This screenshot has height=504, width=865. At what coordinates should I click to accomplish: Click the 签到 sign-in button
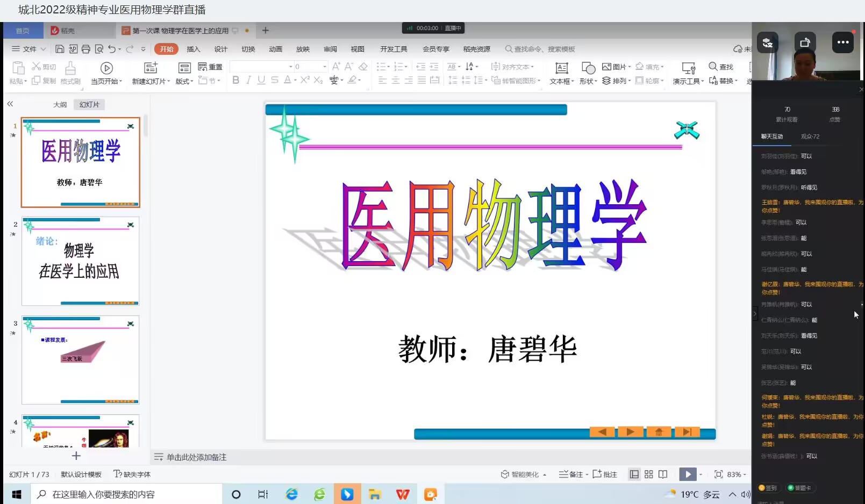point(768,488)
